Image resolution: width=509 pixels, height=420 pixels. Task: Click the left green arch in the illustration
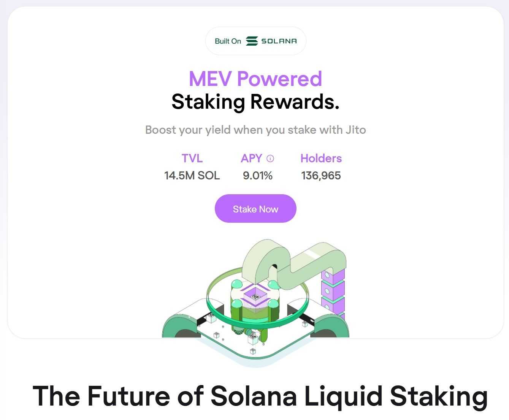point(178,327)
